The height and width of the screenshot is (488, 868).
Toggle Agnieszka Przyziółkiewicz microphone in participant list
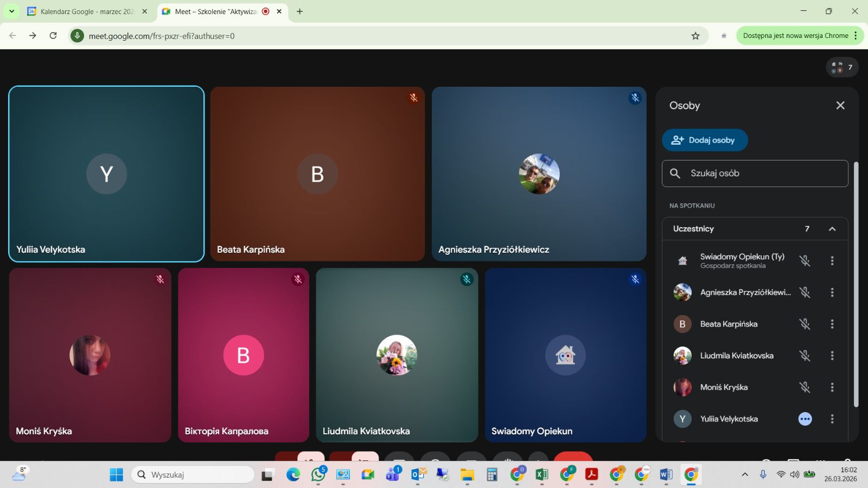[x=805, y=293]
